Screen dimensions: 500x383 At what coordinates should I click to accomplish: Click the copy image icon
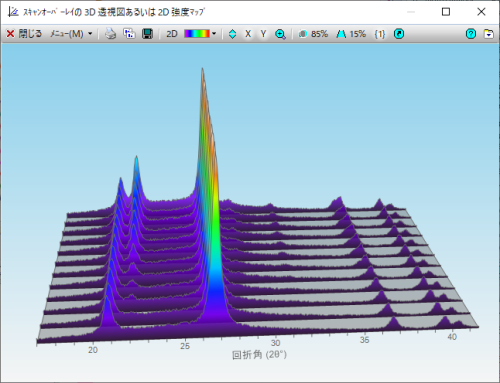[129, 34]
